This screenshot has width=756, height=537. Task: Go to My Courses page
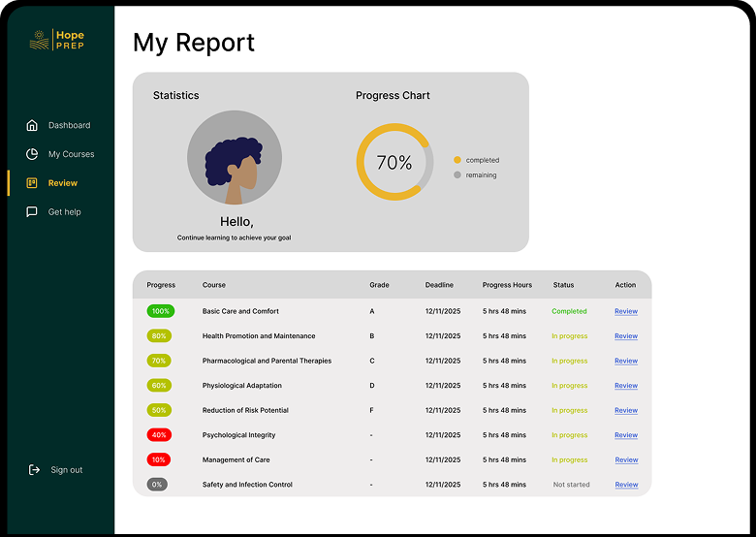click(x=71, y=154)
